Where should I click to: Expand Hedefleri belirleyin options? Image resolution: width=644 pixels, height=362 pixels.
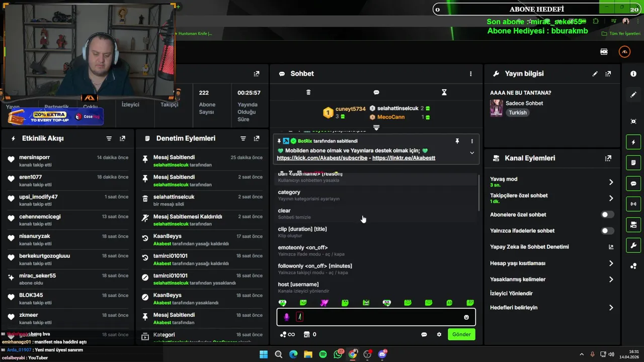click(611, 308)
